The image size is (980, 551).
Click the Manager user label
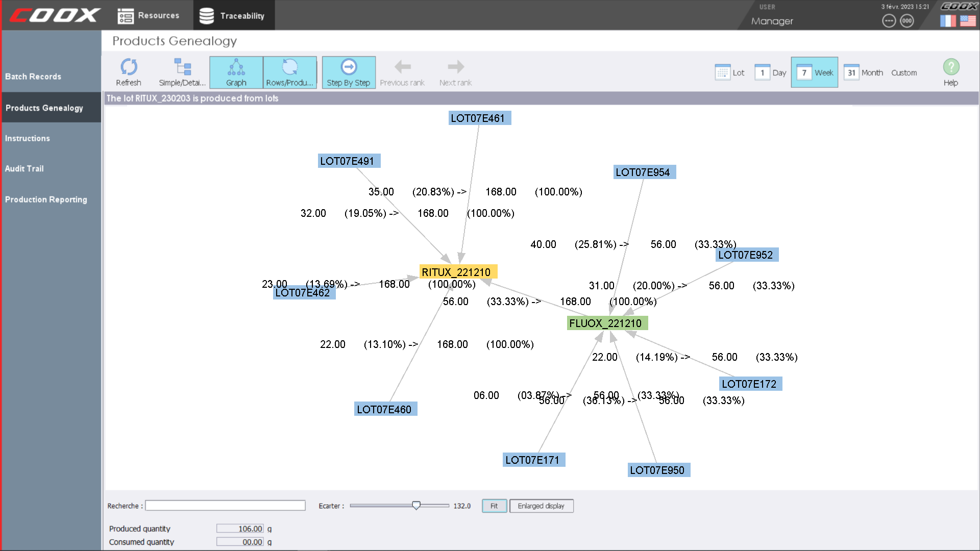(772, 21)
